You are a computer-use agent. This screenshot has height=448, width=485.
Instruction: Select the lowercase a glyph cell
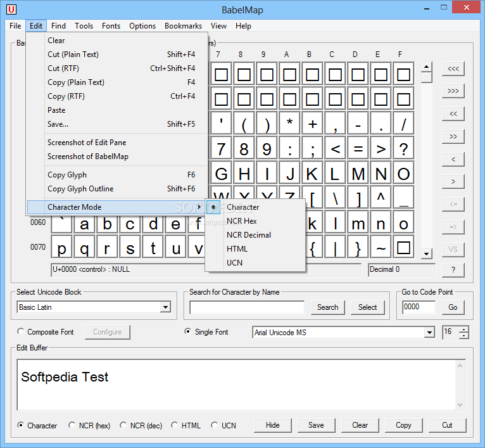pyautogui.click(x=84, y=224)
